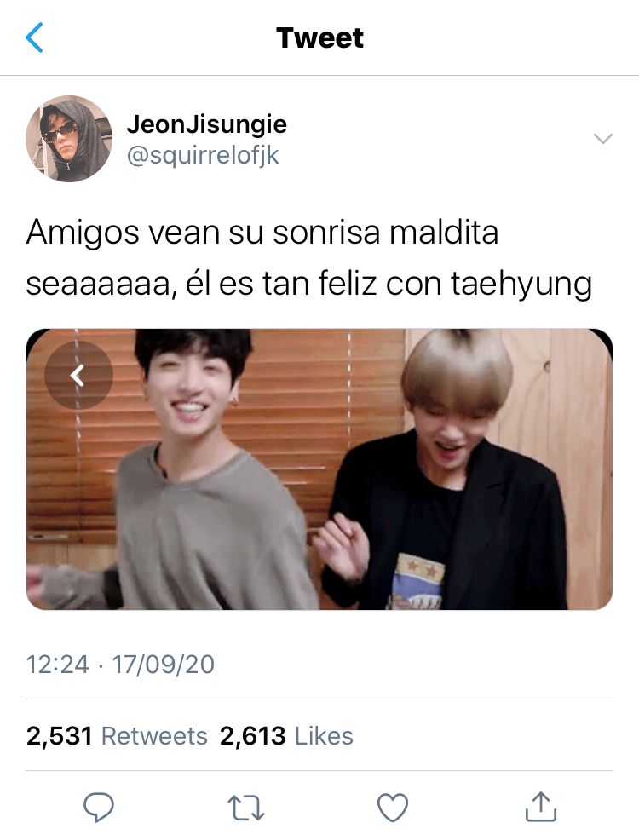This screenshot has height=840, width=639.
Task: Tap the Tweet header title
Action: (319, 38)
